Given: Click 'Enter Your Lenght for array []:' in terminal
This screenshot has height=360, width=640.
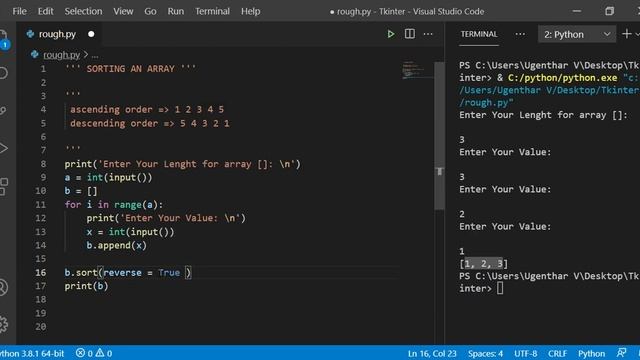Looking at the screenshot, I should click(543, 115).
